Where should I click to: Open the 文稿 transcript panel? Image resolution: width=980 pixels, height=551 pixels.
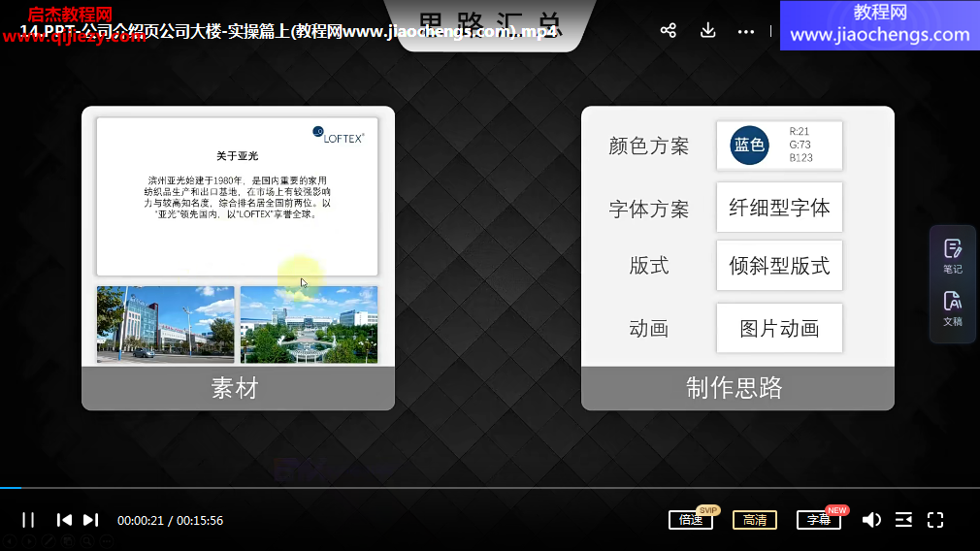click(953, 308)
